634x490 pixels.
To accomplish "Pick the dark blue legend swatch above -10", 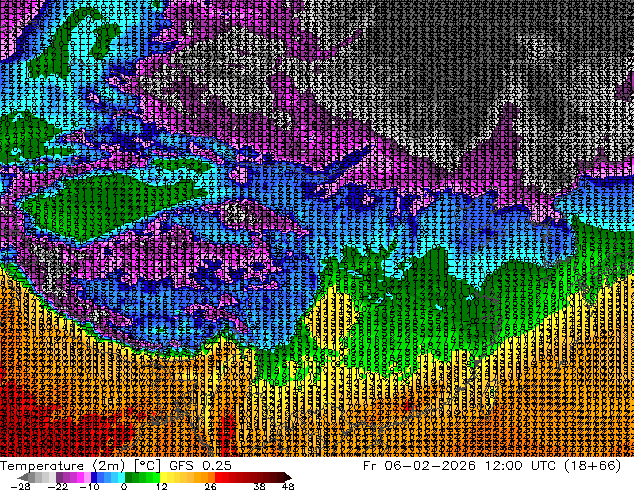I will click(x=94, y=477).
